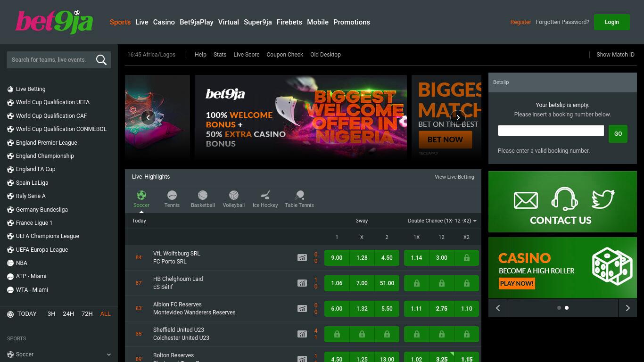Open the Live tab in top navigation

click(x=142, y=22)
